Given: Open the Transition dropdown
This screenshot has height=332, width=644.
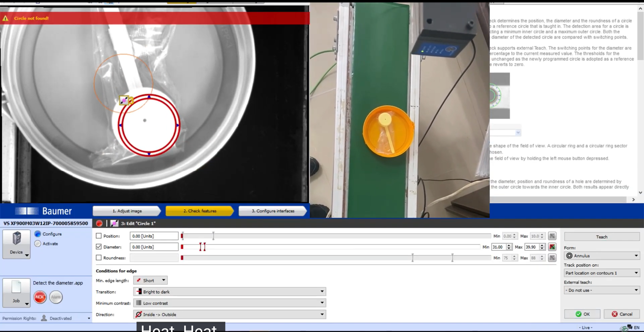Looking at the screenshot, I should coord(230,292).
